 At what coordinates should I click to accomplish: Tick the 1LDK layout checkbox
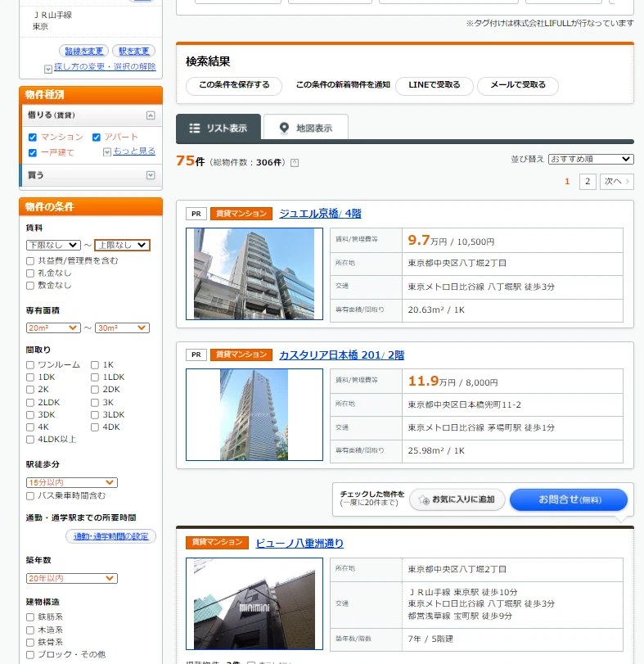[x=95, y=377]
